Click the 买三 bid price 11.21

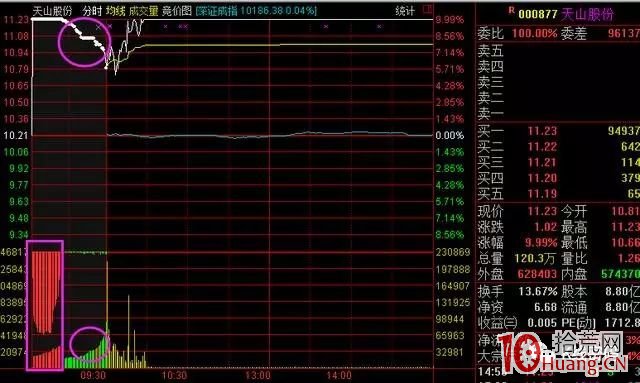click(x=542, y=163)
